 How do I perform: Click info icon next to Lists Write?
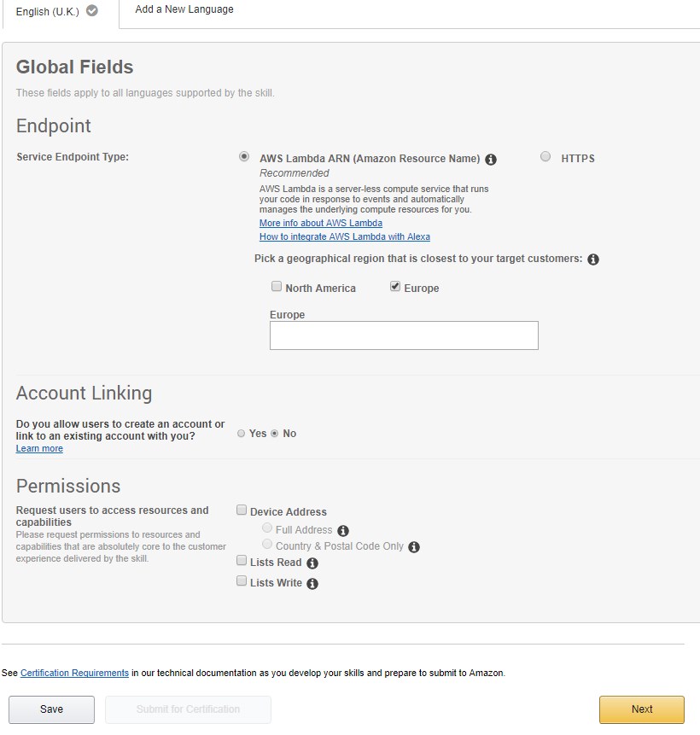(312, 584)
